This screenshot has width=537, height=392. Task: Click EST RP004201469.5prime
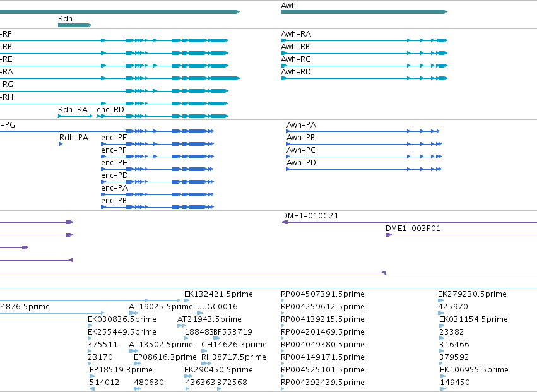tap(322, 332)
